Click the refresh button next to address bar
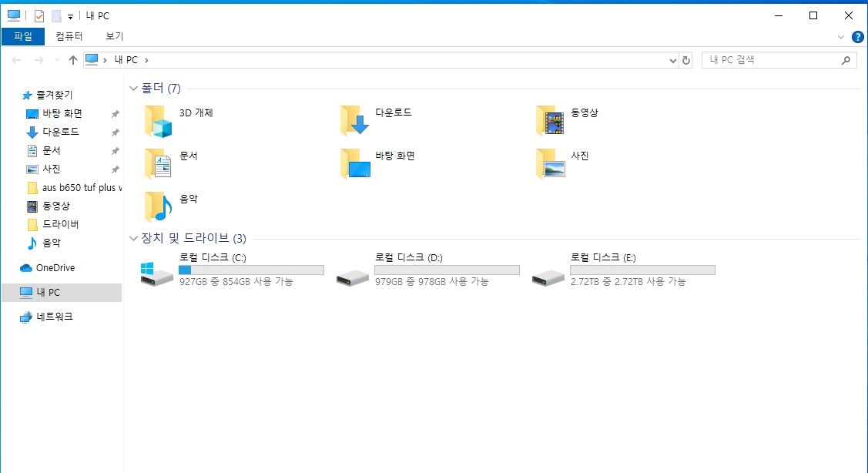The image size is (868, 473). [686, 59]
